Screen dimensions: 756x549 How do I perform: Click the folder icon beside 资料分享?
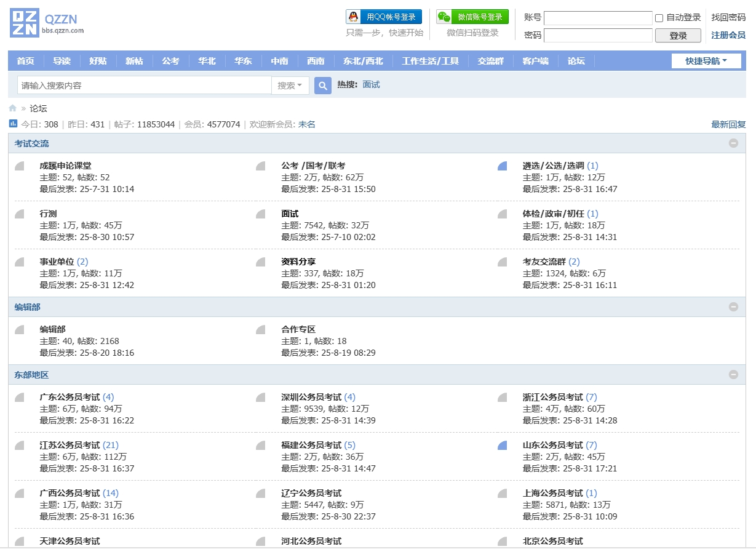tap(261, 262)
